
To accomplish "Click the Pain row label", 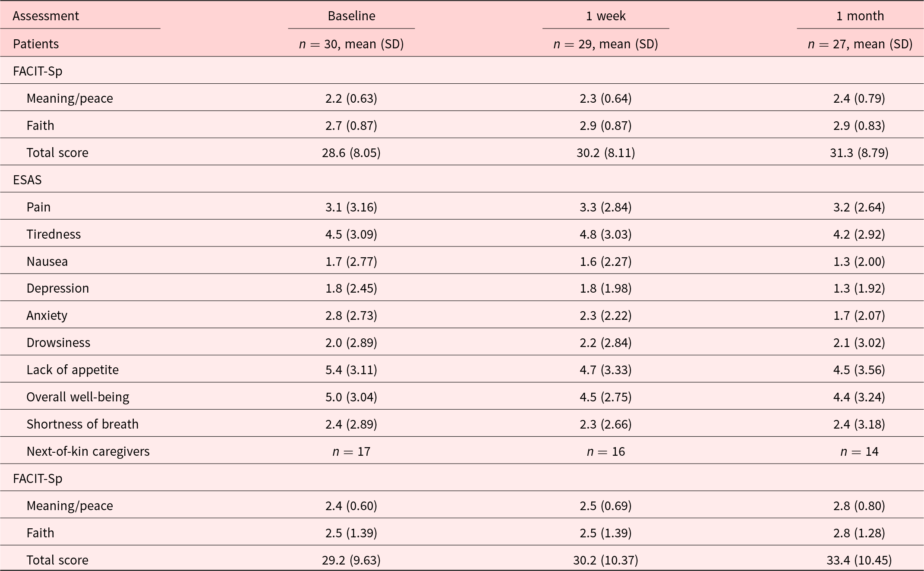I will tap(38, 207).
